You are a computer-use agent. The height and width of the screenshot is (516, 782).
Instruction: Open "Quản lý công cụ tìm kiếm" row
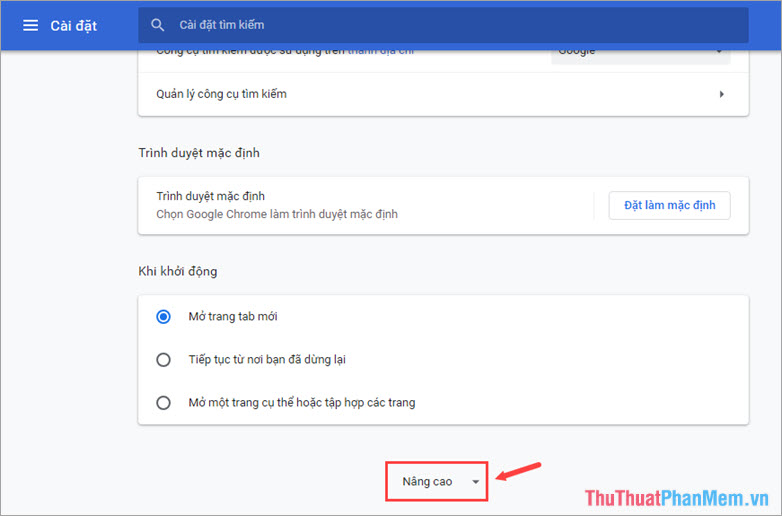[x=443, y=94]
